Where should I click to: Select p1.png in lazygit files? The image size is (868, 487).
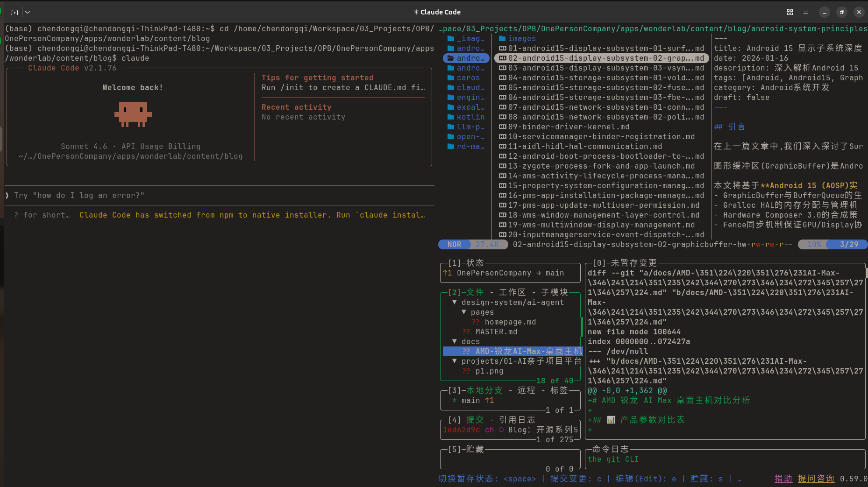click(x=489, y=371)
